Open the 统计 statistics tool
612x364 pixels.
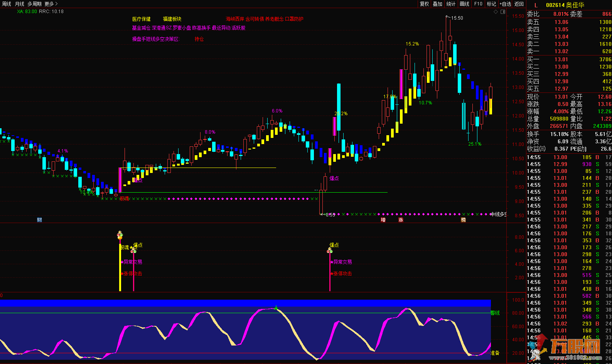coord(451,4)
